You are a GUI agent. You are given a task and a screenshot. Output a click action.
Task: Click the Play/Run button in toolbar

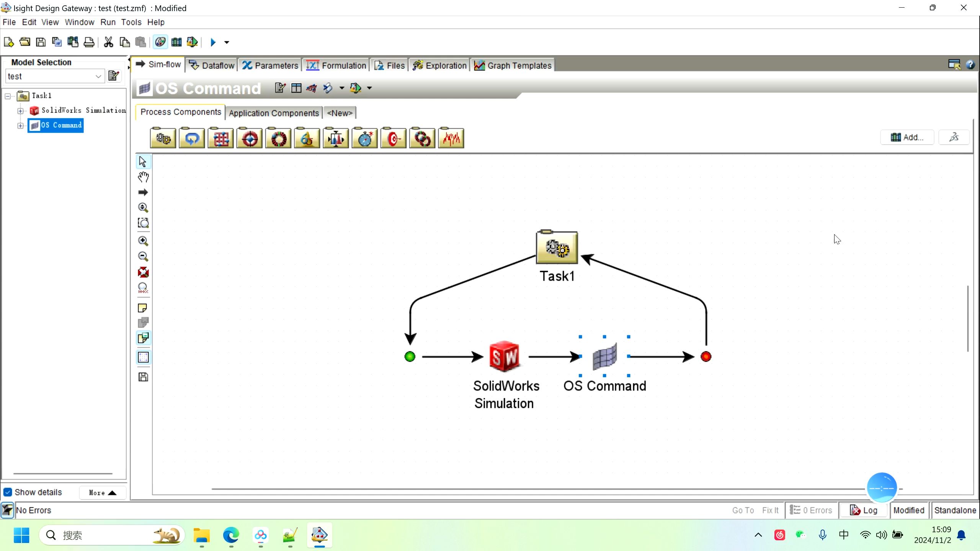coord(213,42)
